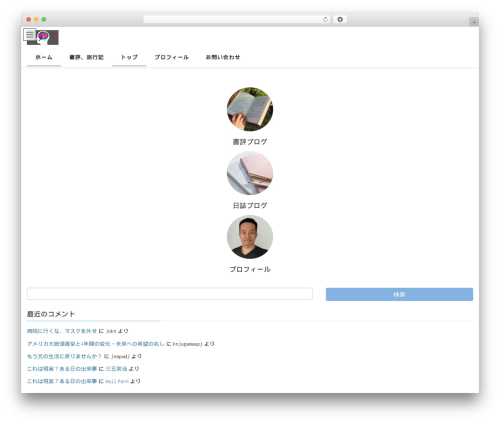Open the 書評、旅行記 menu item
Viewport: 500px width, 423px height.
(86, 57)
